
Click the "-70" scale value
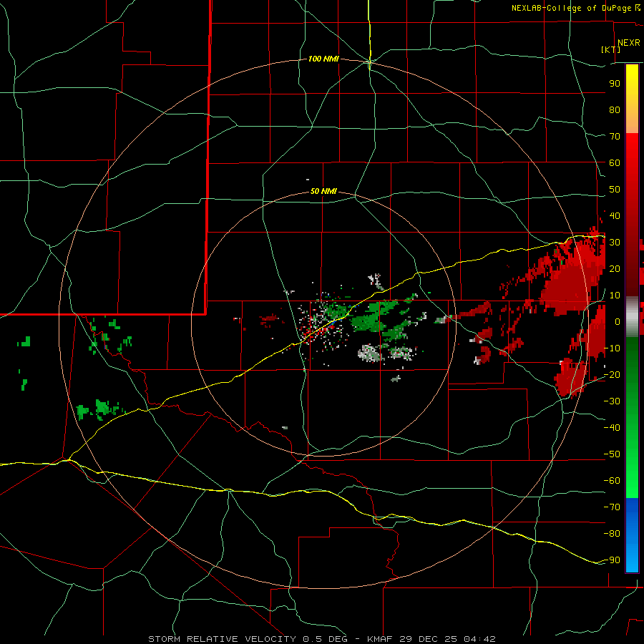click(613, 507)
